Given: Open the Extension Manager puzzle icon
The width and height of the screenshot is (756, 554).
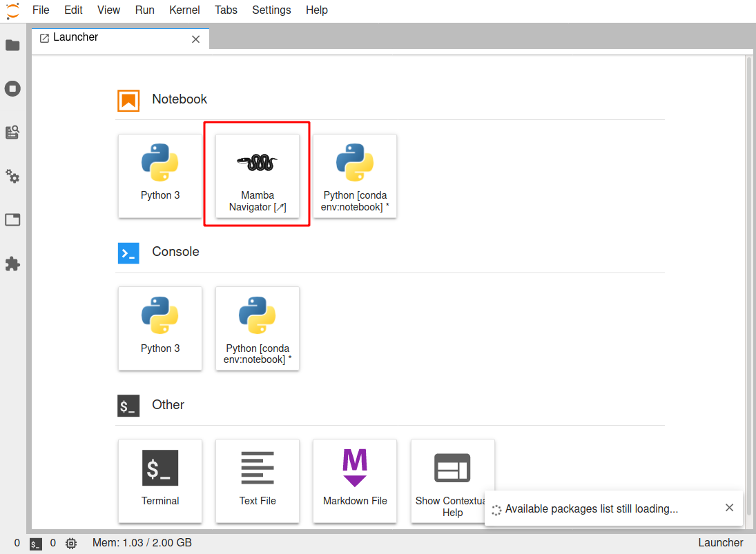Looking at the screenshot, I should 12,264.
